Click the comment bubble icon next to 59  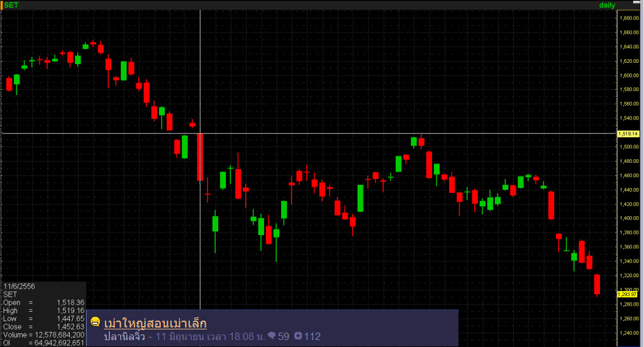click(272, 336)
